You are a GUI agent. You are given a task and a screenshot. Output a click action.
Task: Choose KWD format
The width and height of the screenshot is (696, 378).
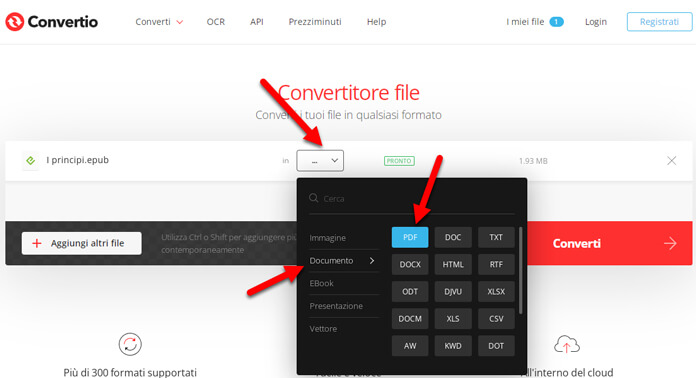click(453, 346)
